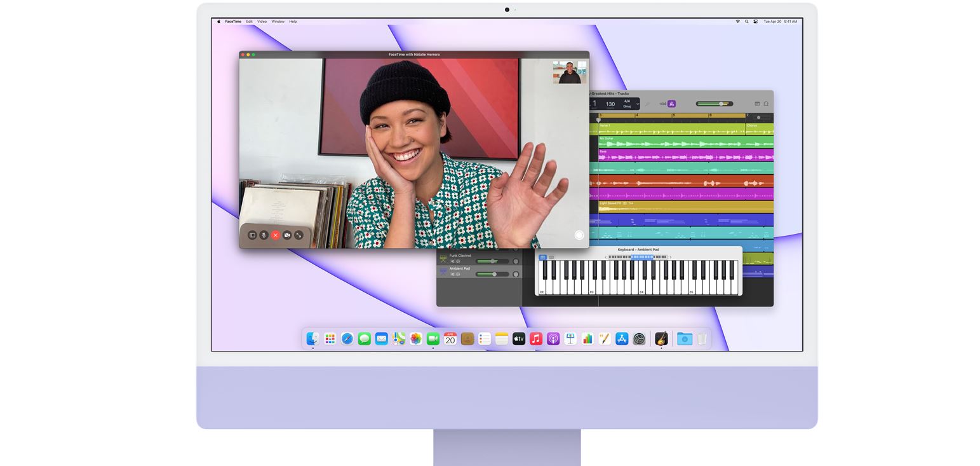The width and height of the screenshot is (980, 466).
Task: Open Podcasts from the Dock
Action: click(x=553, y=339)
